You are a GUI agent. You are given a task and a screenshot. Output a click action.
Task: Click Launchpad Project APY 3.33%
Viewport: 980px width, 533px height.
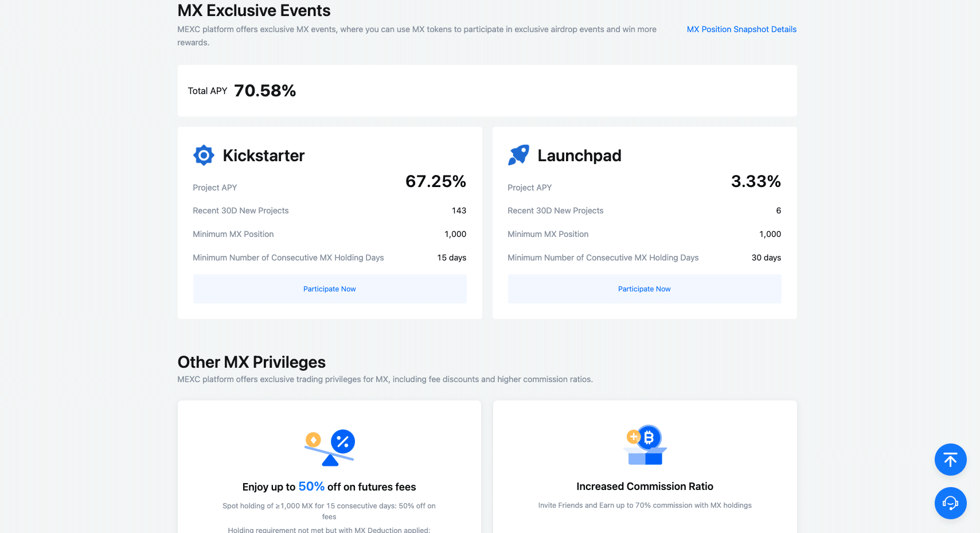(x=756, y=181)
